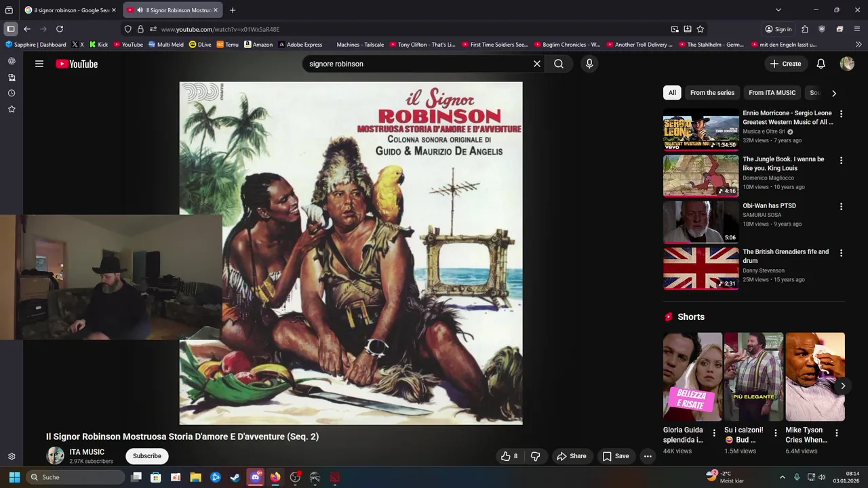The width and height of the screenshot is (868, 488).
Task: Open the site lock security info
Action: 140,29
